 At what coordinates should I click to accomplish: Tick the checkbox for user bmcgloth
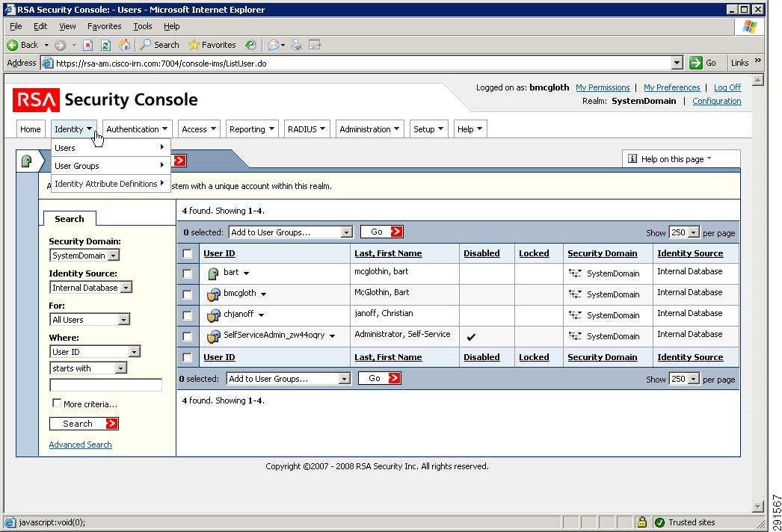click(188, 294)
